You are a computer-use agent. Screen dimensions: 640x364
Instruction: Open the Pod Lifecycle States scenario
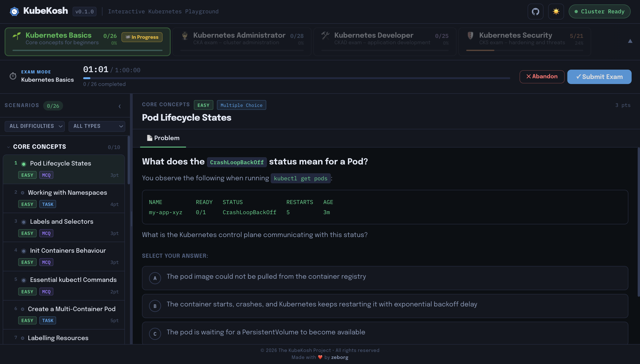click(x=64, y=169)
